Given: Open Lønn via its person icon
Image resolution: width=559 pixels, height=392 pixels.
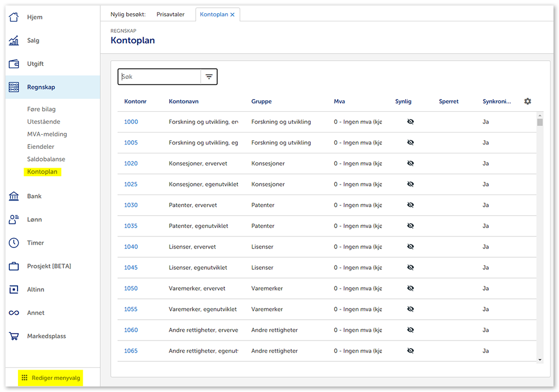Looking at the screenshot, I should [x=14, y=220].
